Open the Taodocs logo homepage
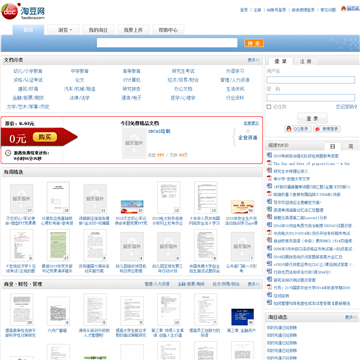This screenshot has width=360, height=360. click(23, 11)
